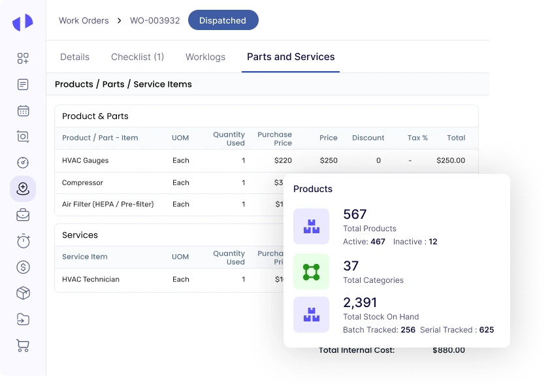Open the Work Orders breadcrumb link
The height and width of the screenshot is (392, 552).
point(84,20)
